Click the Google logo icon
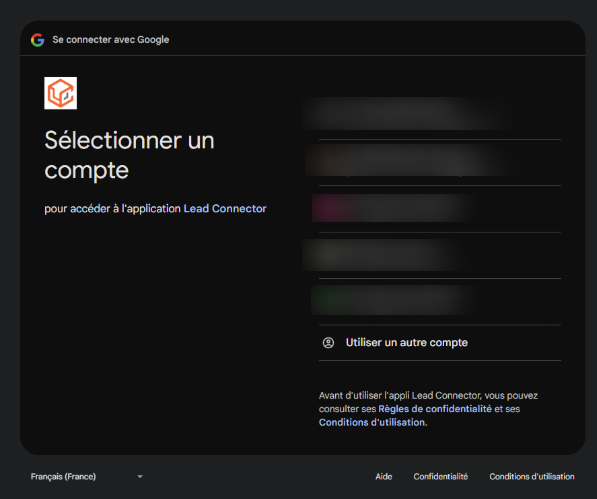 (x=38, y=40)
